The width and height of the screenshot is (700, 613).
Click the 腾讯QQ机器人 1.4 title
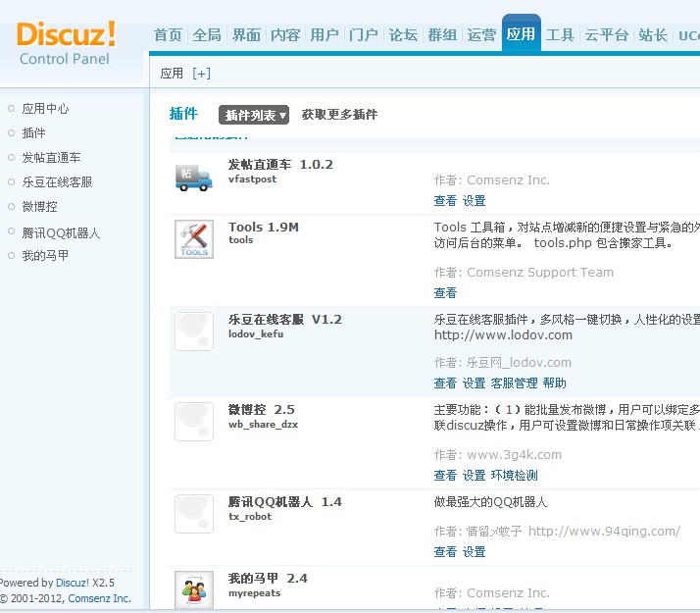coord(285,502)
